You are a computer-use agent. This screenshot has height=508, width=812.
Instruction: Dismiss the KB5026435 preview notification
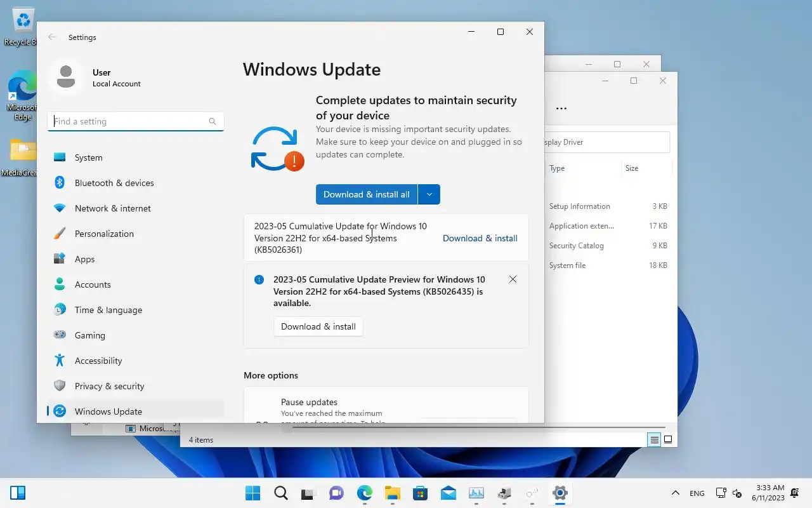coord(513,279)
